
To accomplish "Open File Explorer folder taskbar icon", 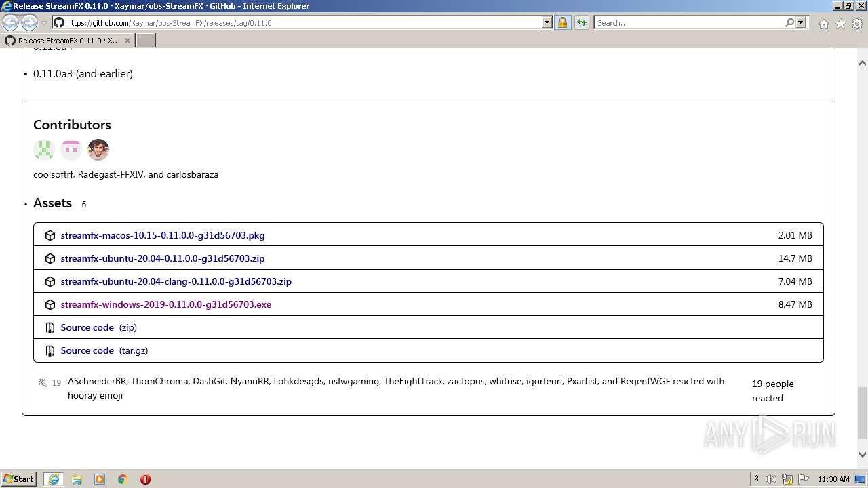I will 77,479.
